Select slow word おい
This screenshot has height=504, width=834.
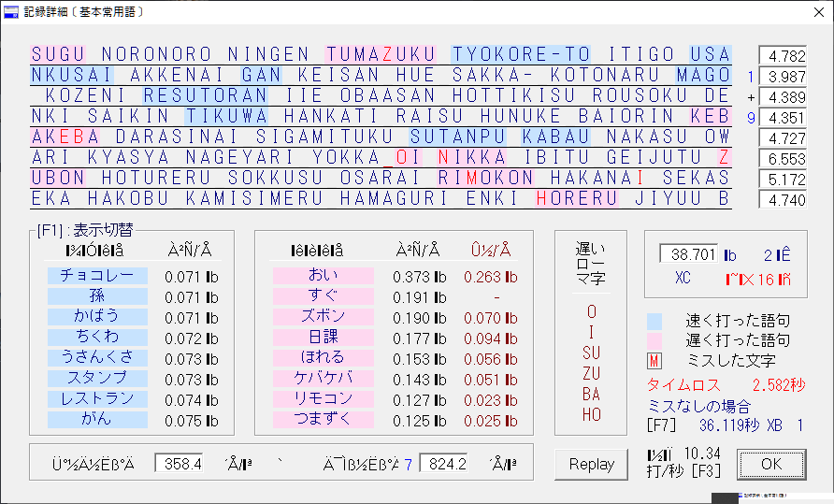click(x=324, y=276)
